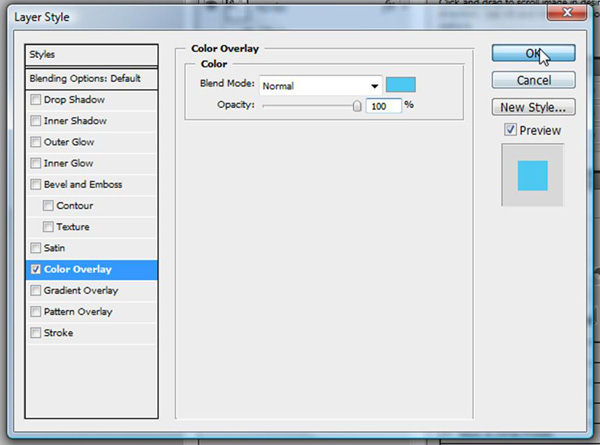Tick the Inner Glow checkbox
This screenshot has width=600, height=445.
point(36,163)
